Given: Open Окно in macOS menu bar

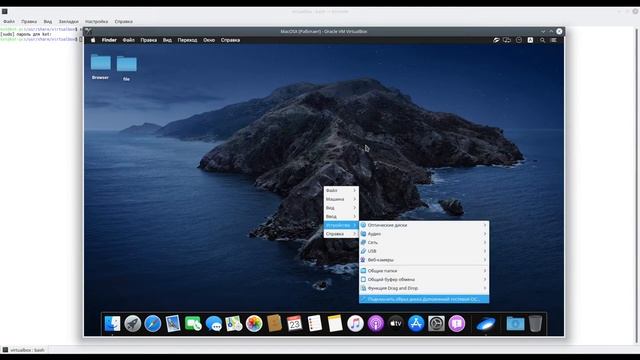Looking at the screenshot, I should pyautogui.click(x=209, y=40).
